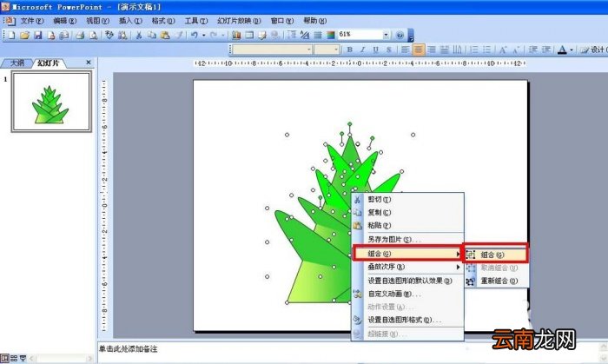
Task: Click the Paste clipboard icon in toolbar
Action: (x=165, y=36)
